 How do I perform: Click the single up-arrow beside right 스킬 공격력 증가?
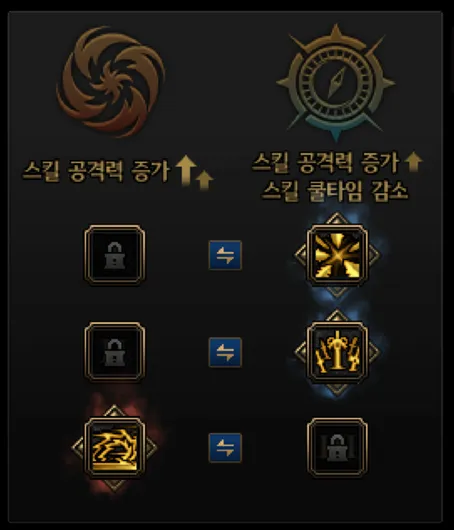point(413,162)
